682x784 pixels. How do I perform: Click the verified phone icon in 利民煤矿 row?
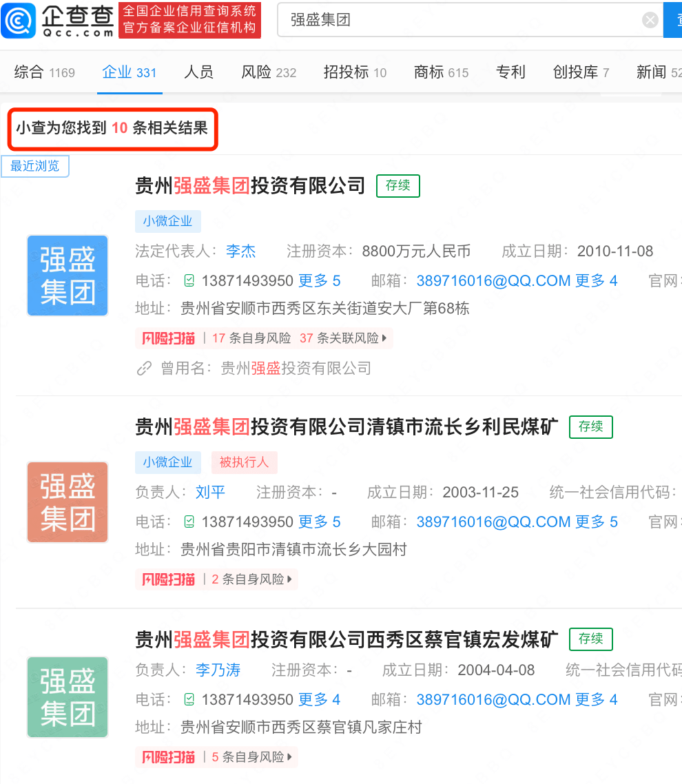click(x=189, y=522)
